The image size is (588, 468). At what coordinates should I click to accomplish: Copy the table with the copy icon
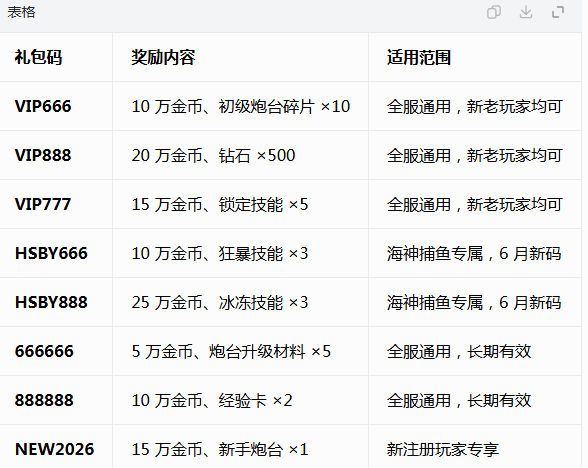[x=494, y=12]
